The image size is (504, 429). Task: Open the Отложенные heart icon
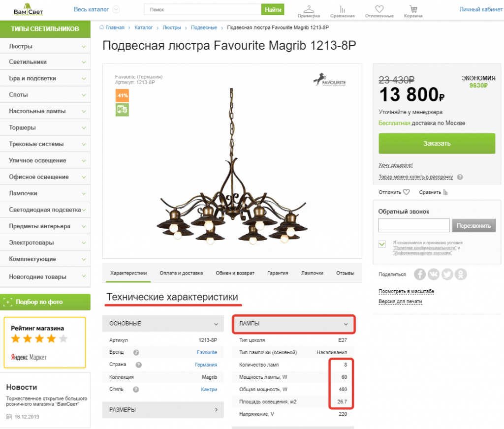[379, 9]
